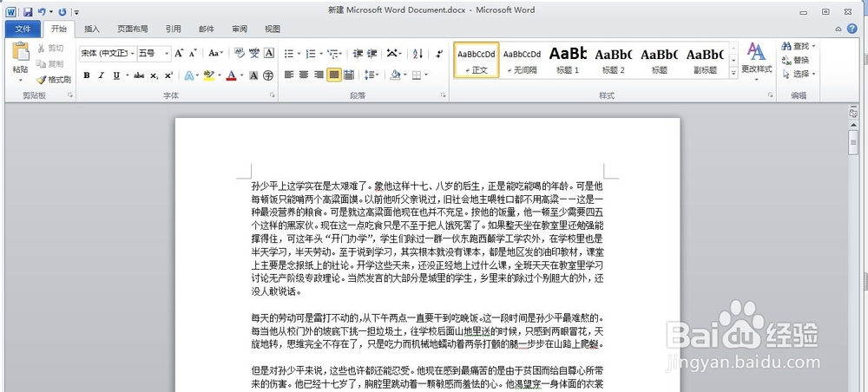Click the Undo arrow icon
Image resolution: width=868 pixels, height=392 pixels.
(x=42, y=11)
